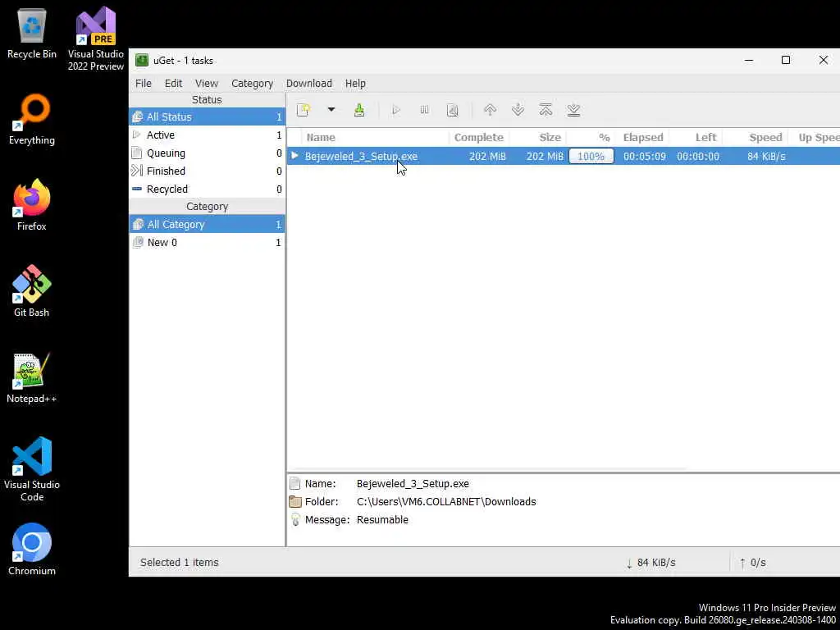Select the Active status filter
Image resolution: width=840 pixels, height=630 pixels.
click(x=207, y=135)
